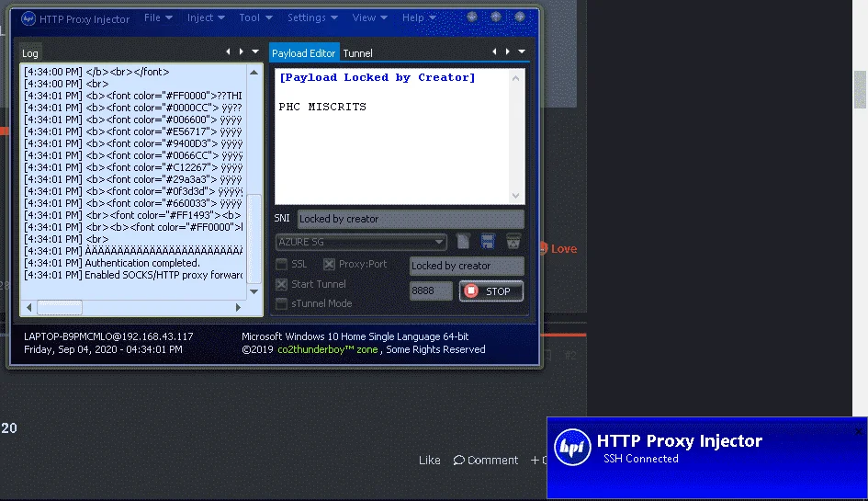This screenshot has height=501, width=868.
Task: Navigate Log panel tabs right arrow
Action: 242,51
